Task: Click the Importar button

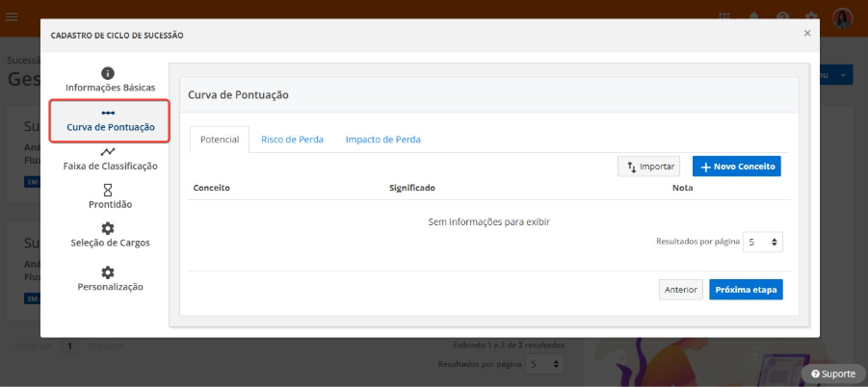Action: [648, 167]
